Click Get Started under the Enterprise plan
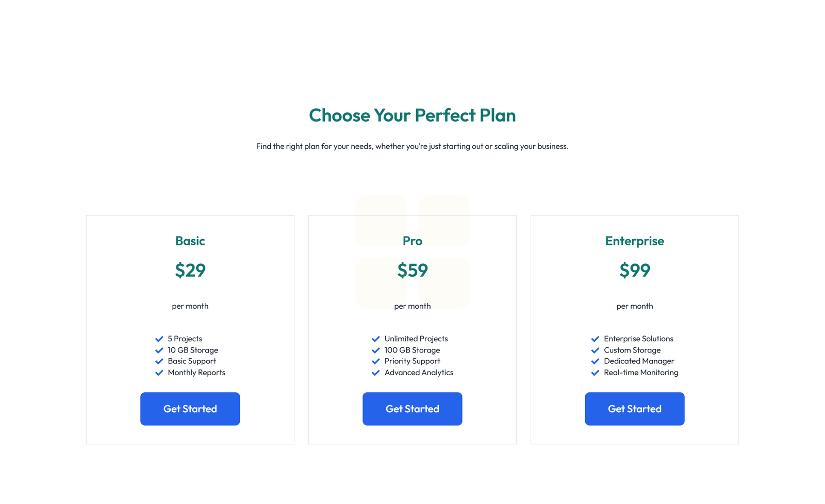825x504 pixels. tap(634, 409)
